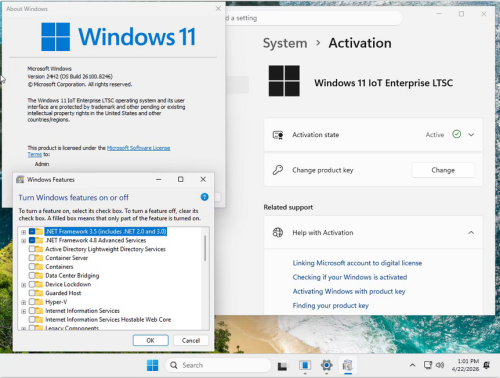Click the Help with Activation globe icon
500x378 pixels.
coord(278,232)
